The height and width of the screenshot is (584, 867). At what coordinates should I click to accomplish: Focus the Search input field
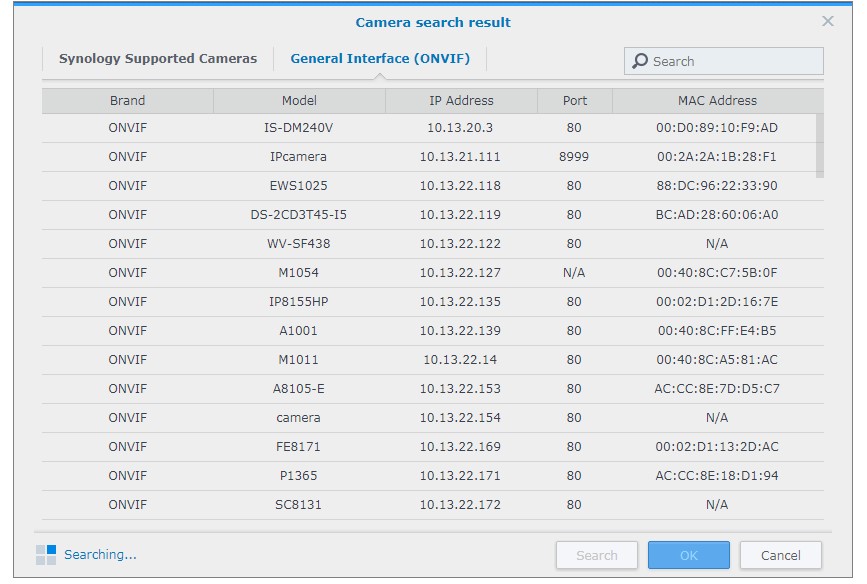click(x=734, y=61)
